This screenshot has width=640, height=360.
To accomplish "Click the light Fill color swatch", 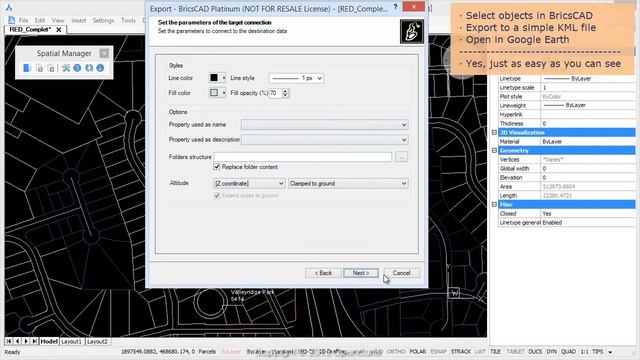I will click(x=214, y=93).
